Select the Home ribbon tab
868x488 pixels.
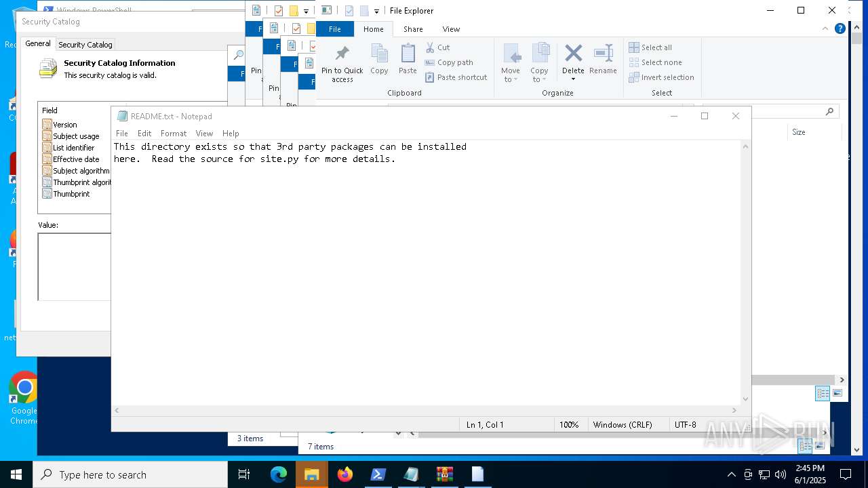click(374, 29)
